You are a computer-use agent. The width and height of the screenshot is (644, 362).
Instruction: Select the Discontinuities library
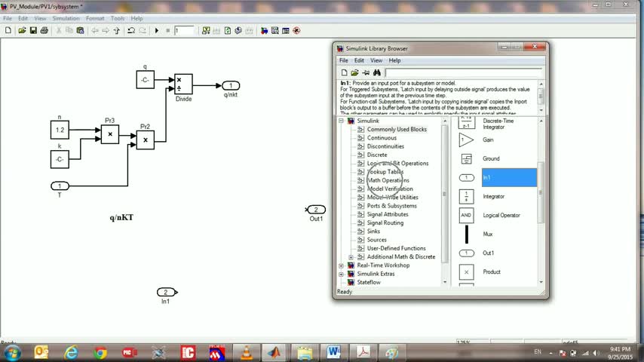[x=385, y=146]
